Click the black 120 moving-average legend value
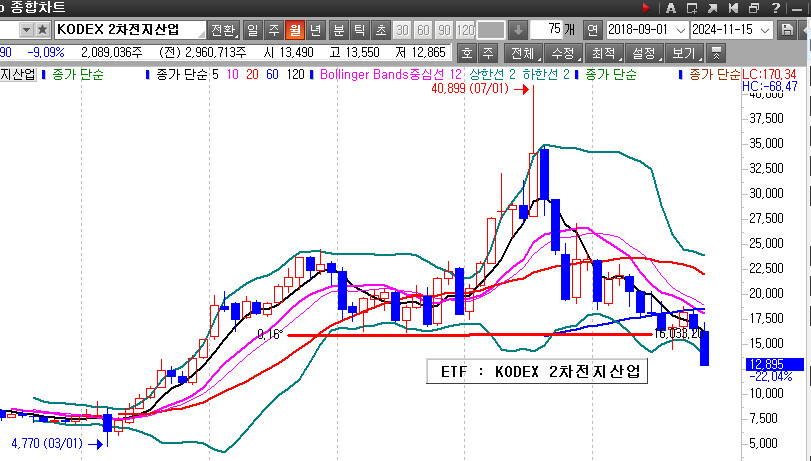The width and height of the screenshot is (811, 461). coord(295,74)
